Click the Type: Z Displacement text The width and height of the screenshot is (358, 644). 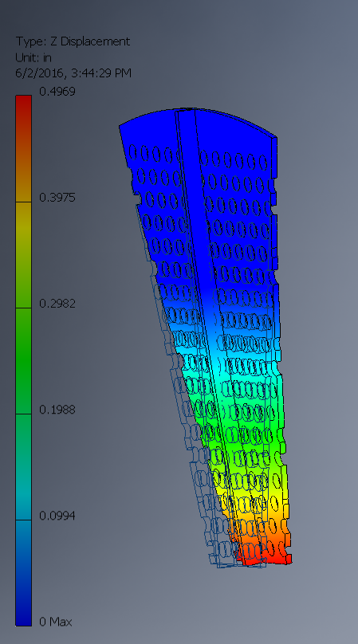coord(73,41)
